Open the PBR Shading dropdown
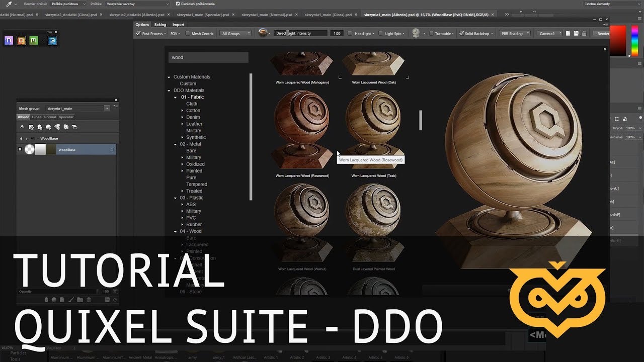The height and width of the screenshot is (362, 644). tap(515, 34)
